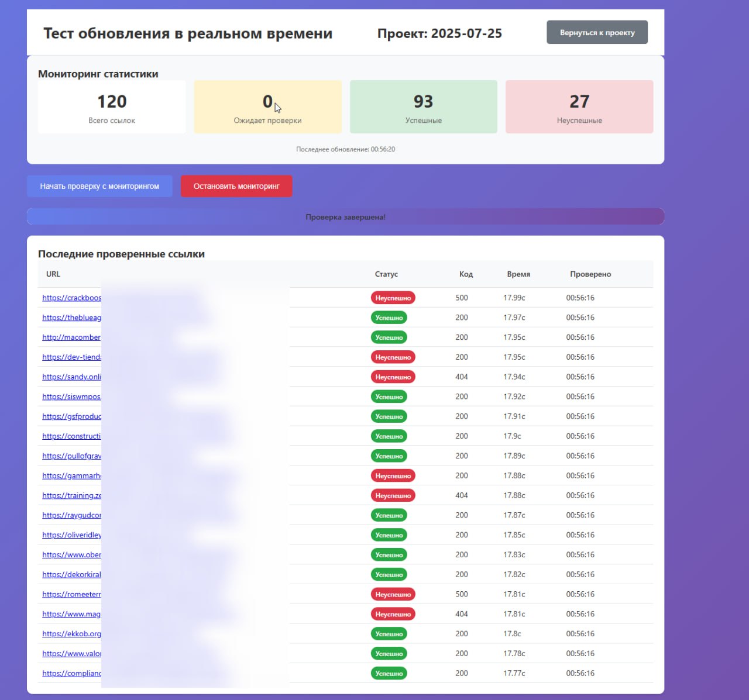Click the red 'Неуспешные' card with 27
This screenshot has width=749, height=700.
point(579,107)
